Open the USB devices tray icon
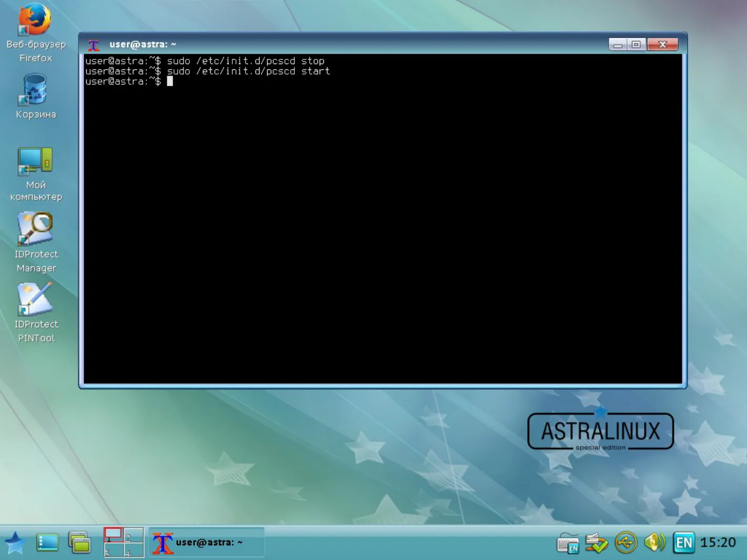This screenshot has width=747, height=560. tap(626, 543)
